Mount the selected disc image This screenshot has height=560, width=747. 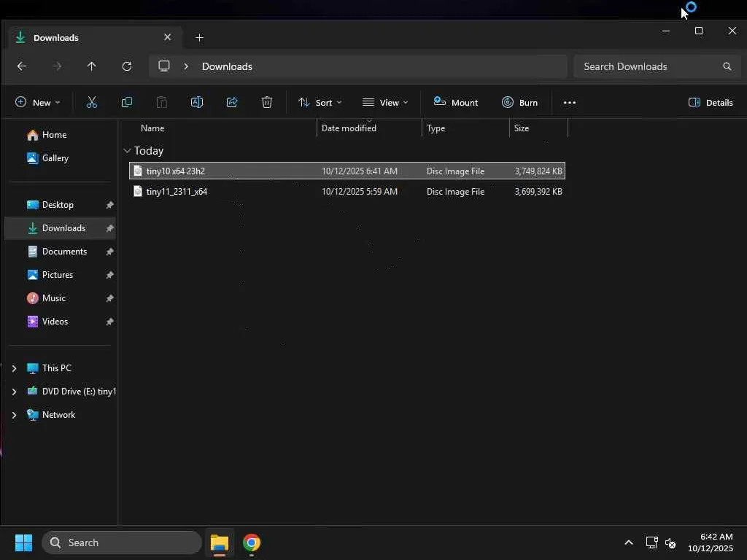(x=456, y=103)
